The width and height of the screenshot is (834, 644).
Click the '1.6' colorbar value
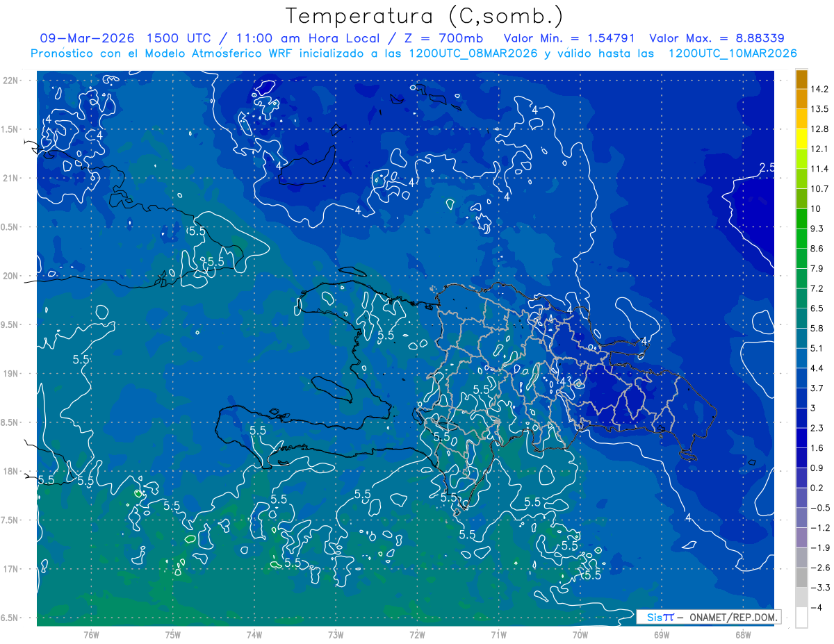click(x=817, y=448)
